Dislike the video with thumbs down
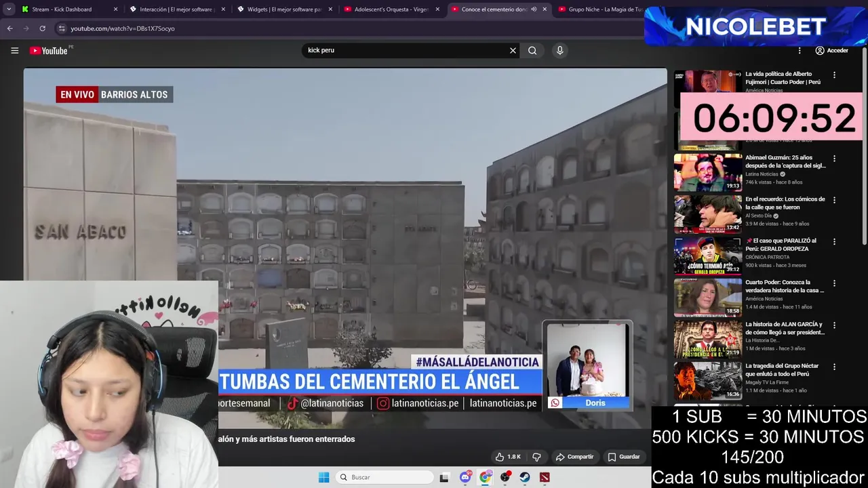 click(x=536, y=457)
